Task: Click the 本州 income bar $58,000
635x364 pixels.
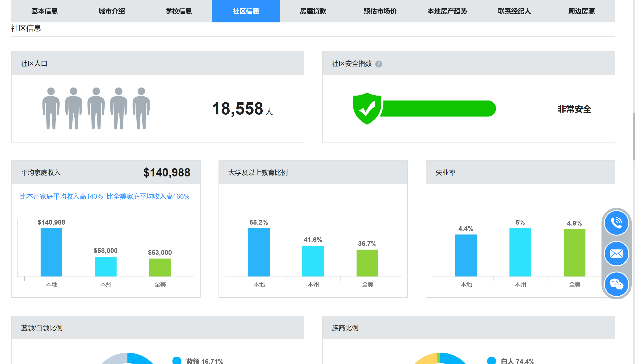Action: pyautogui.click(x=105, y=267)
